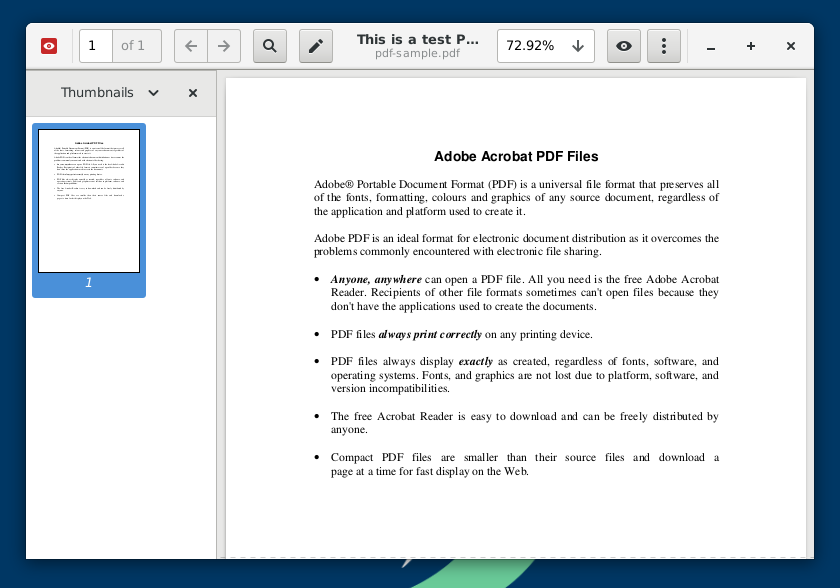Click the thumbnail page number 1 label

[x=89, y=282]
